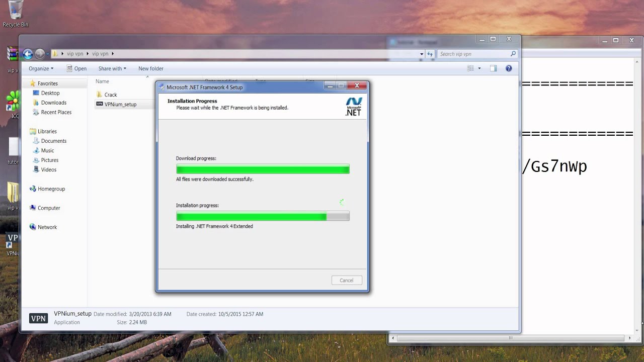Click the Notepad scroll-left arrow

pyautogui.click(x=393, y=338)
